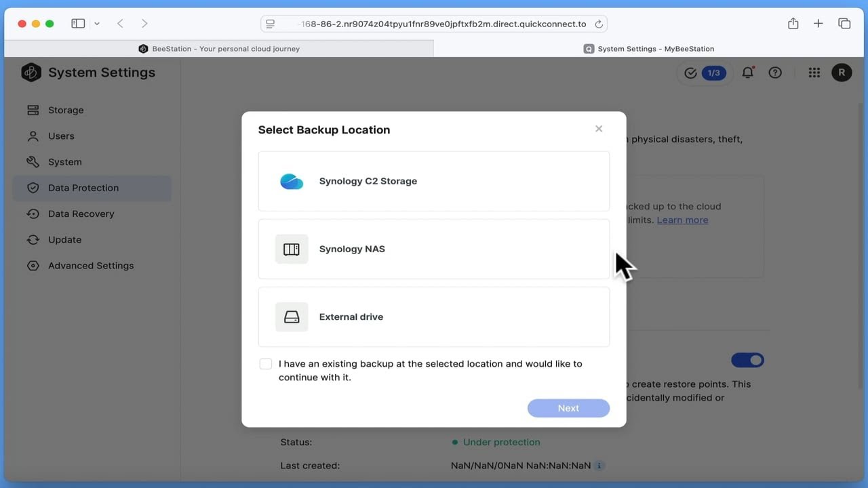Follow the Learn more link

682,220
